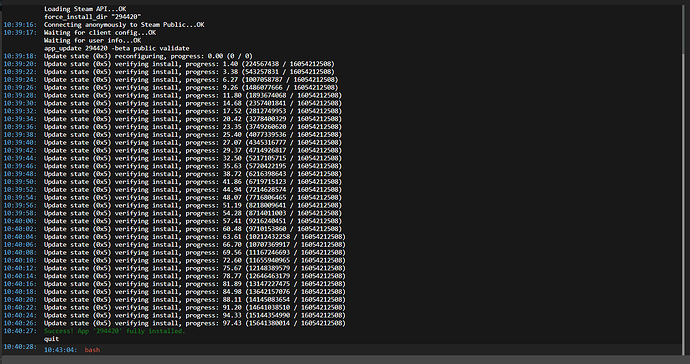Click the 10:43:04 timestamp beside bash
Viewport: 690px width, 364px height.
click(x=61, y=350)
